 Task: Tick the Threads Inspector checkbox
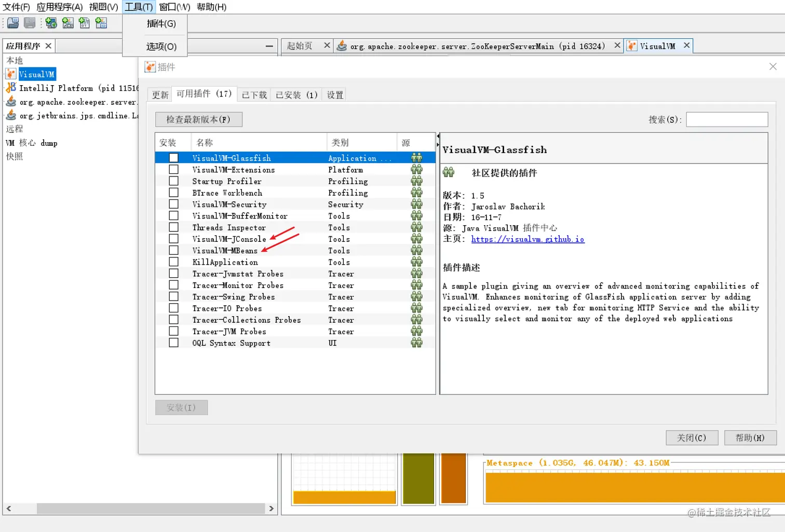pos(173,227)
